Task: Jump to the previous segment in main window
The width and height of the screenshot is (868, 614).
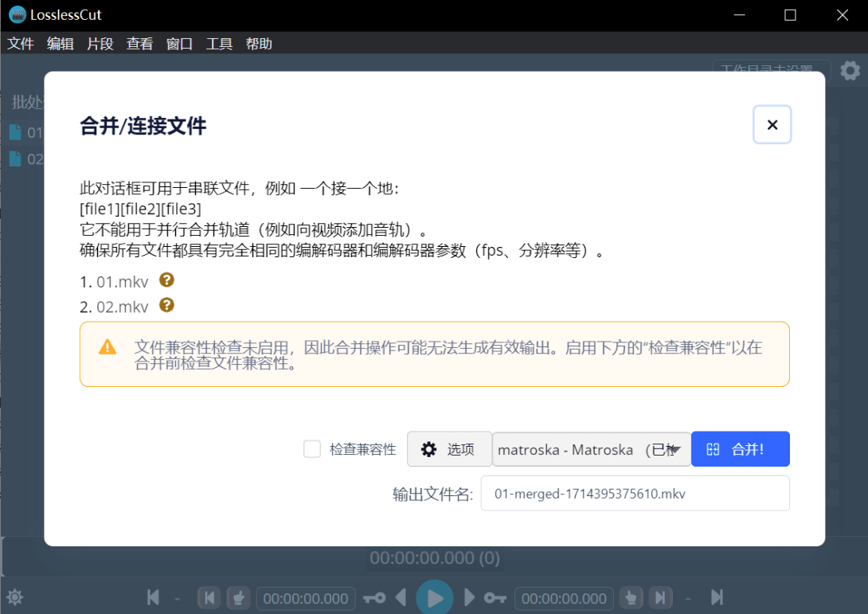Action: (154, 597)
